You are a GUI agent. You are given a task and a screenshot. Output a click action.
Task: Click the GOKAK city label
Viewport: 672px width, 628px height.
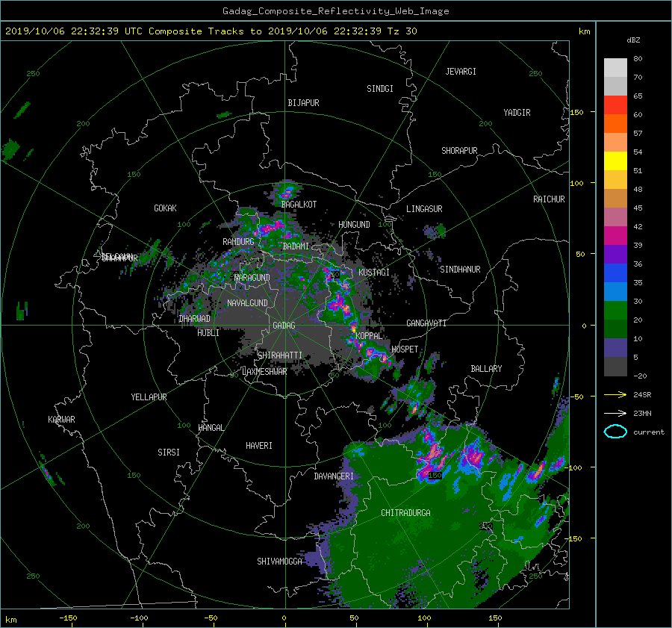pos(165,208)
